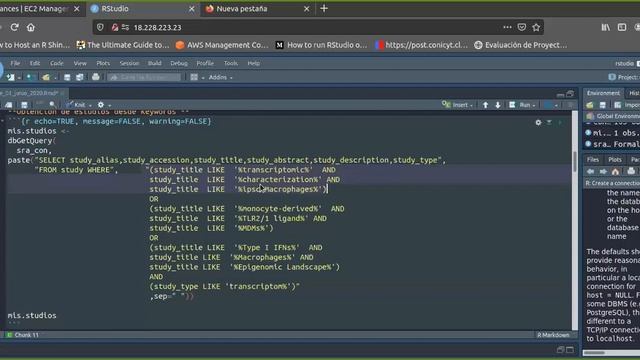Open Firefox library icon
640x360 pixels.
pyautogui.click(x=606, y=27)
